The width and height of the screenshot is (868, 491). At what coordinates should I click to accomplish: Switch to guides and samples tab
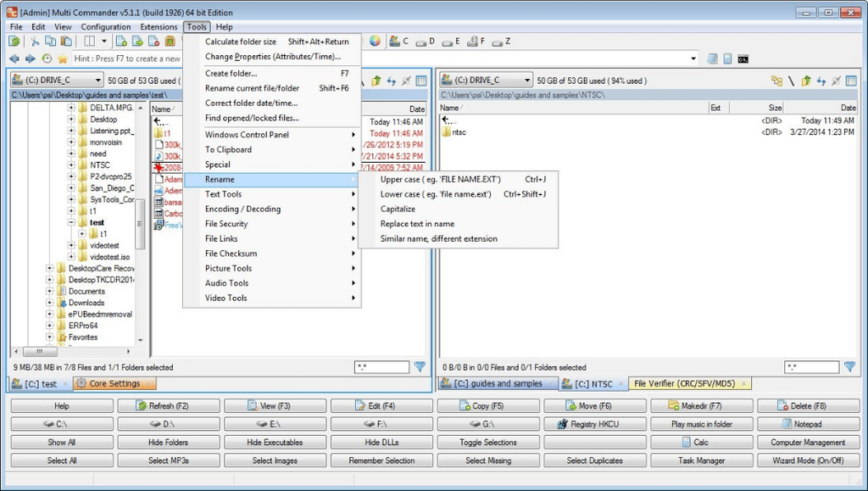(x=498, y=383)
